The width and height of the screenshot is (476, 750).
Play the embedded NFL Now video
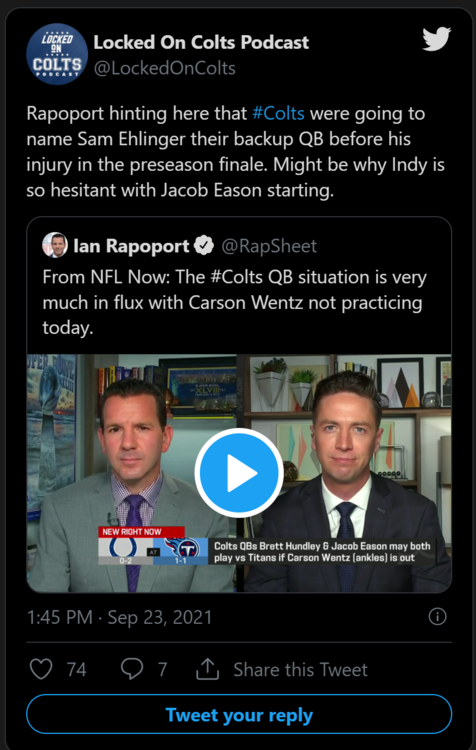click(x=239, y=473)
